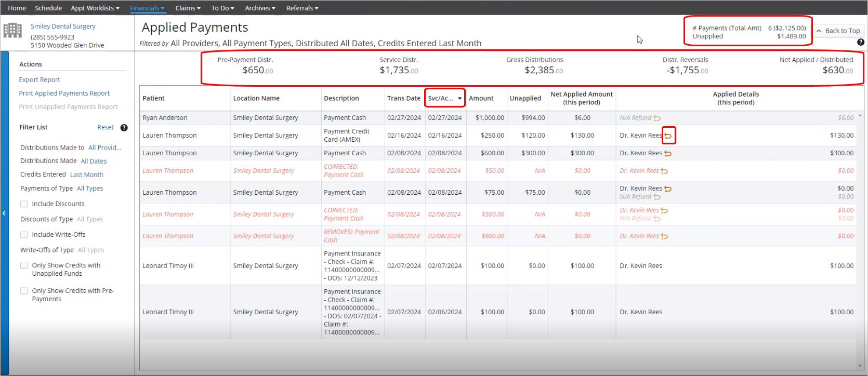The image size is (868, 376).
Task: Collapse the left sidebar with arrow handle
Action: coord(4,213)
